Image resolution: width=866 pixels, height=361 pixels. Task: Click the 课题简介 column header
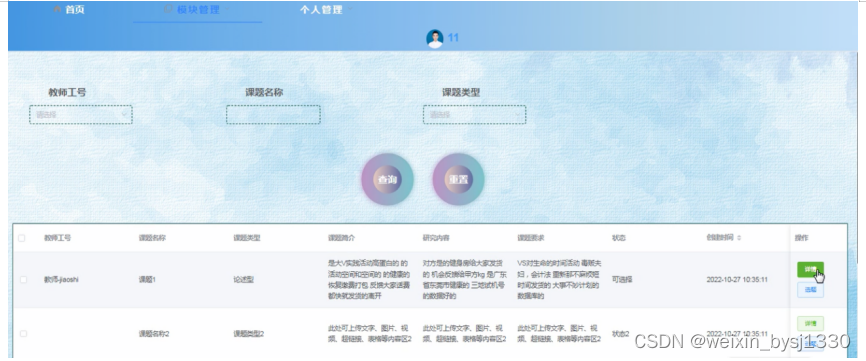pos(341,238)
